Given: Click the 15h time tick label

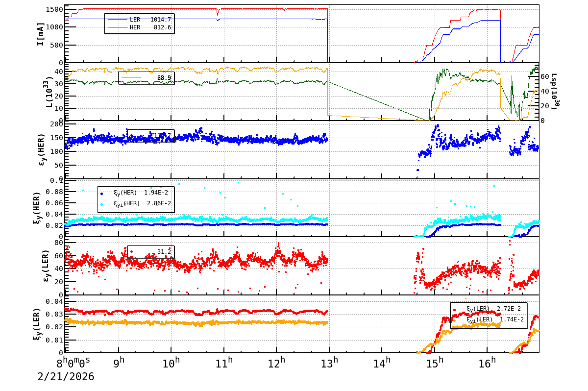Looking at the screenshot, I should (436, 363).
